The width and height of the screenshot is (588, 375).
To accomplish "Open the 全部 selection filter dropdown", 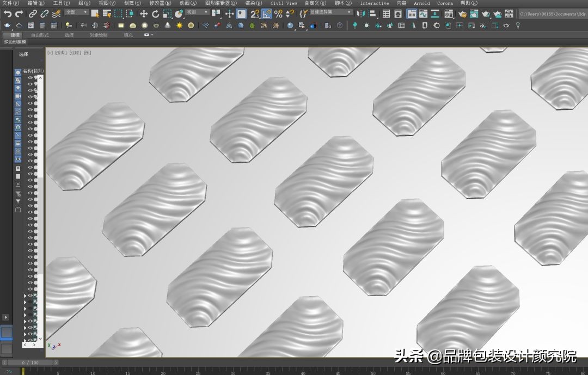I will click(x=76, y=12).
